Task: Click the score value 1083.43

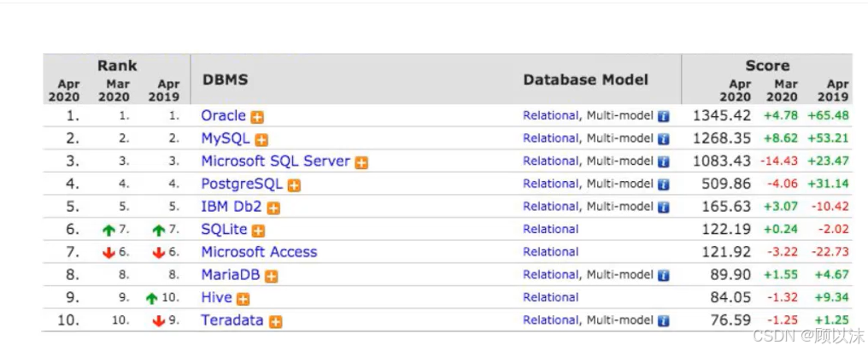Action: (x=722, y=161)
